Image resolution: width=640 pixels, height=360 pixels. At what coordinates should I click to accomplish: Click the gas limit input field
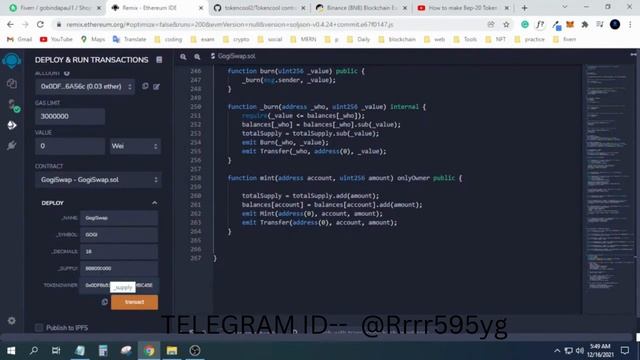[x=70, y=116]
